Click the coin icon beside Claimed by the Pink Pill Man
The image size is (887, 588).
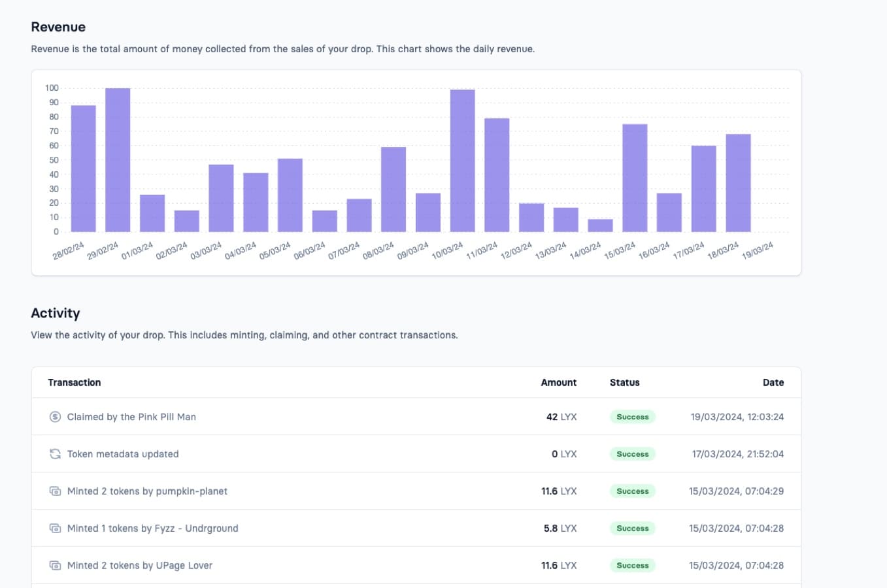[x=55, y=417]
